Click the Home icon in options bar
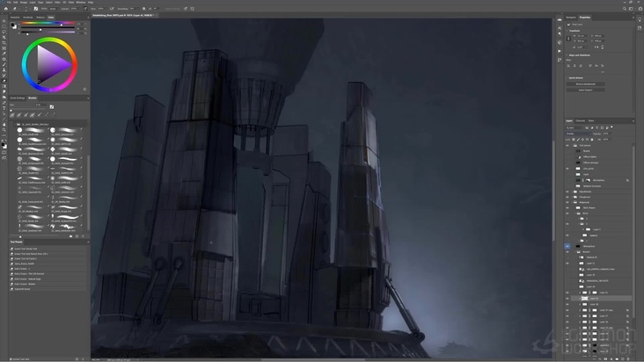 6,8
